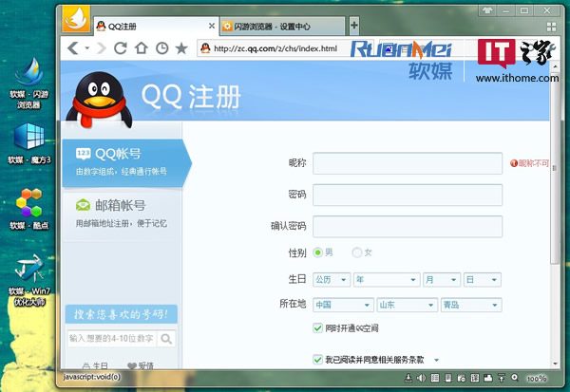Viewport: 570px width, 392px height.
Task: Click the list icon in status bar
Action: [435, 378]
